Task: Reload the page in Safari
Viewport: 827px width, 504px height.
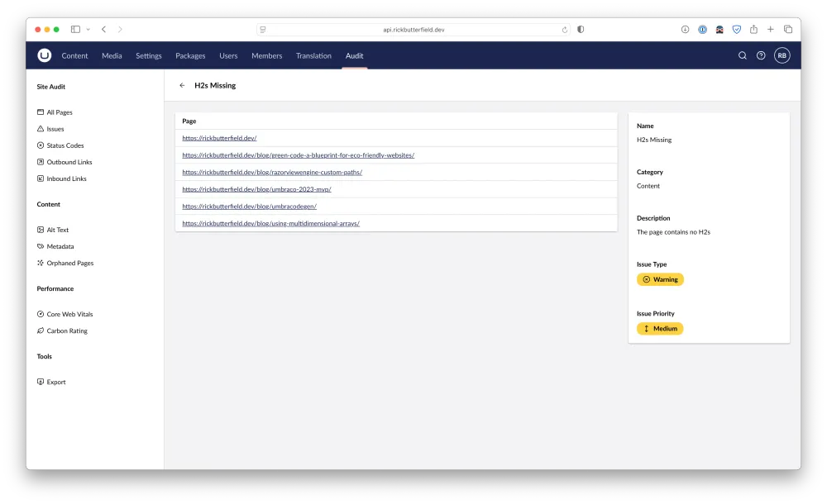Action: click(x=565, y=30)
